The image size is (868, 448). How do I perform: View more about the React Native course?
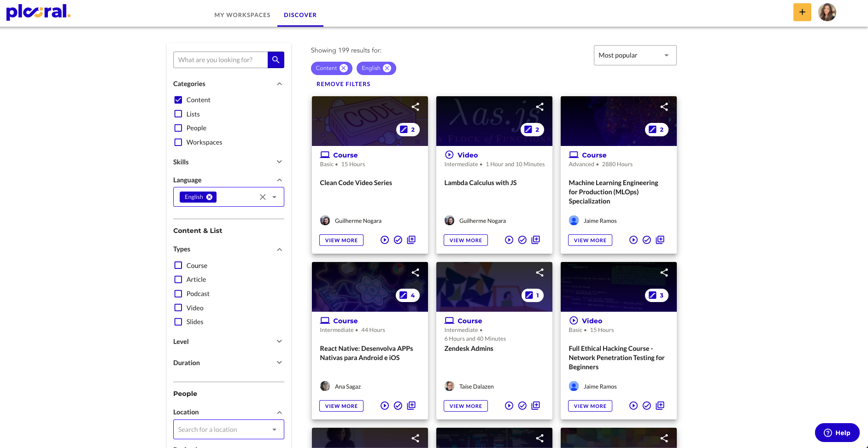pos(341,406)
